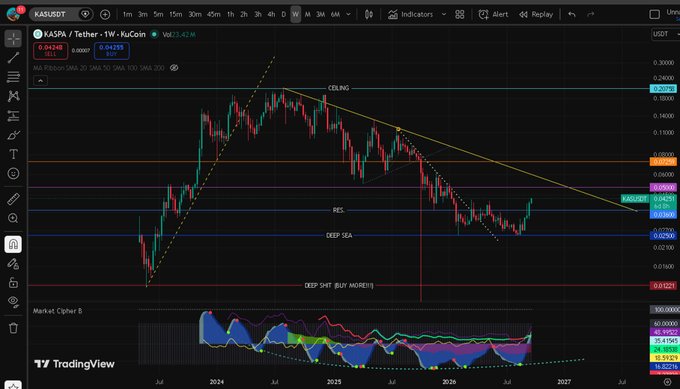Switch to the 3M timeframe
This screenshot has height=389, width=680.
point(320,14)
